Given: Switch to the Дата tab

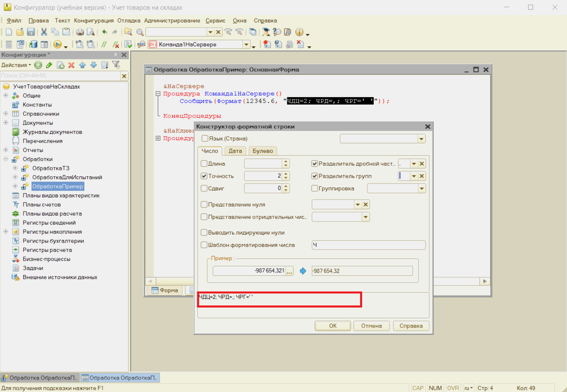Looking at the screenshot, I should tap(235, 151).
